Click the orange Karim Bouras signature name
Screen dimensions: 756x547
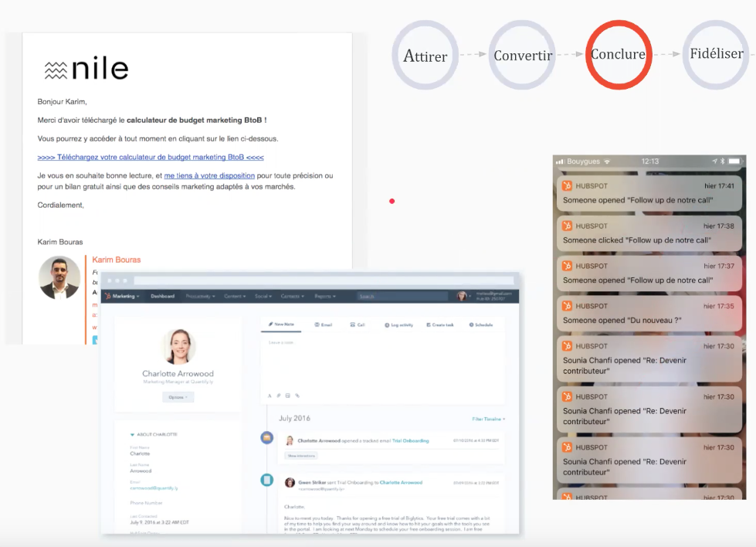click(116, 260)
